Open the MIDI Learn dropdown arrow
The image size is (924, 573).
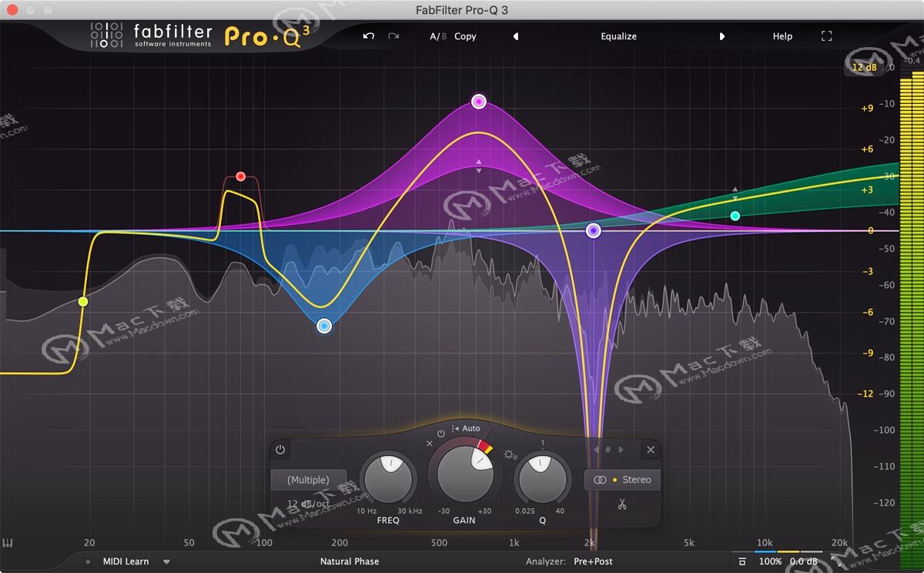(x=166, y=561)
